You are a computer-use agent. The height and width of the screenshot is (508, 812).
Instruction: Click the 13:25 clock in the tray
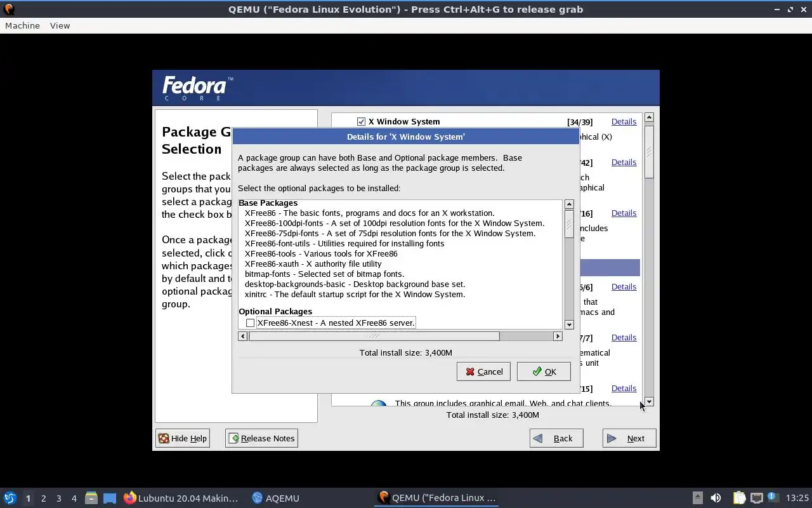pyautogui.click(x=797, y=498)
